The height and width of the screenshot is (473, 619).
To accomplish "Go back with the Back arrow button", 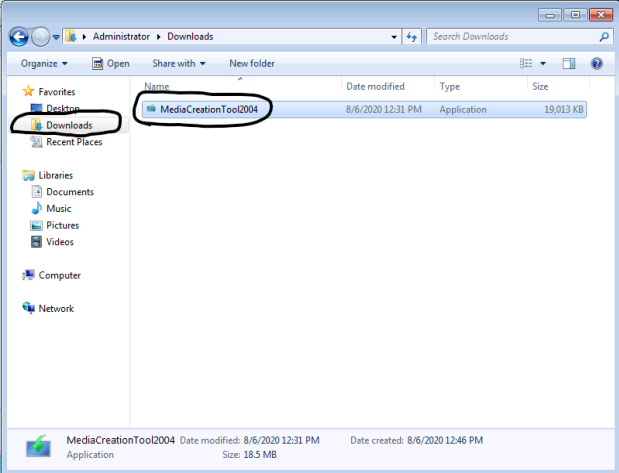I will [19, 37].
